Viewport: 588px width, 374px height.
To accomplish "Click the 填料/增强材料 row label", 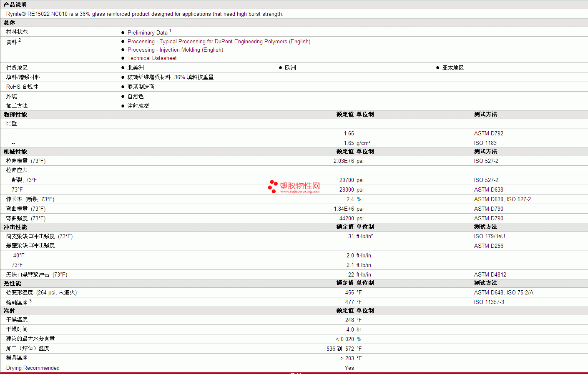I will [x=23, y=77].
